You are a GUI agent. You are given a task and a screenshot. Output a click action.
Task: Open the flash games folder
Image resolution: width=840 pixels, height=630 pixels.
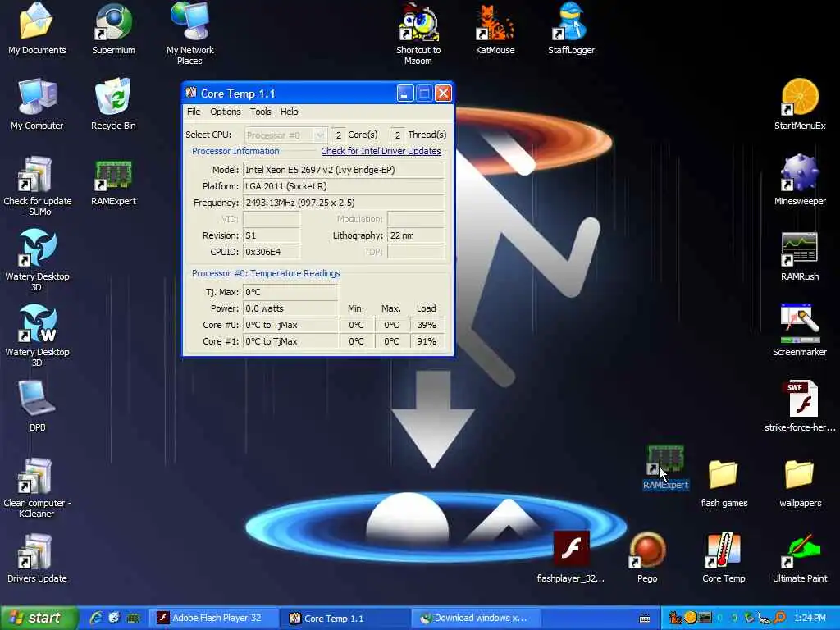[724, 482]
